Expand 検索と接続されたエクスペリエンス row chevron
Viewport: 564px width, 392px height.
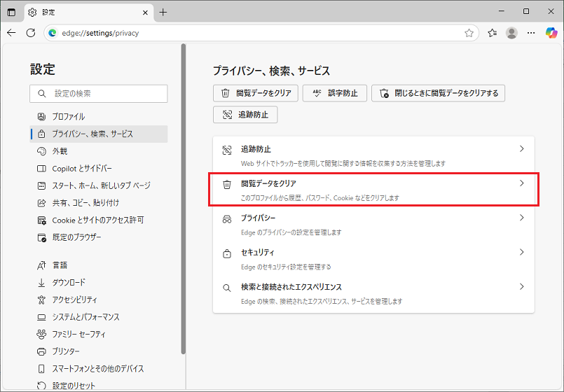click(x=521, y=287)
